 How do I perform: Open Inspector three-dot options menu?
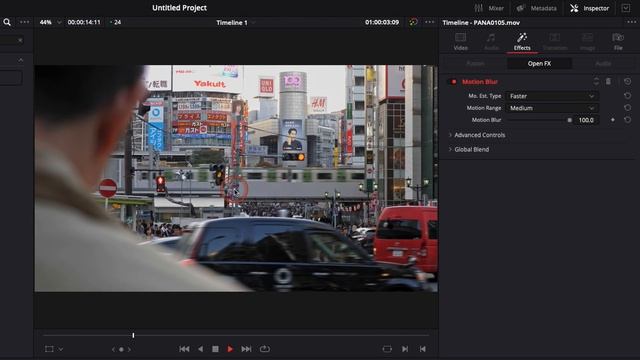631,22
